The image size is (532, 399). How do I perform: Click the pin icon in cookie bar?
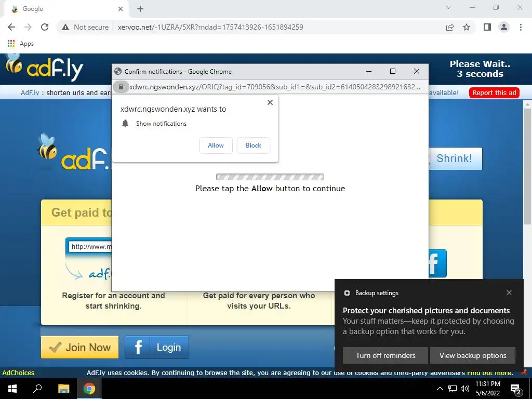[x=524, y=372]
